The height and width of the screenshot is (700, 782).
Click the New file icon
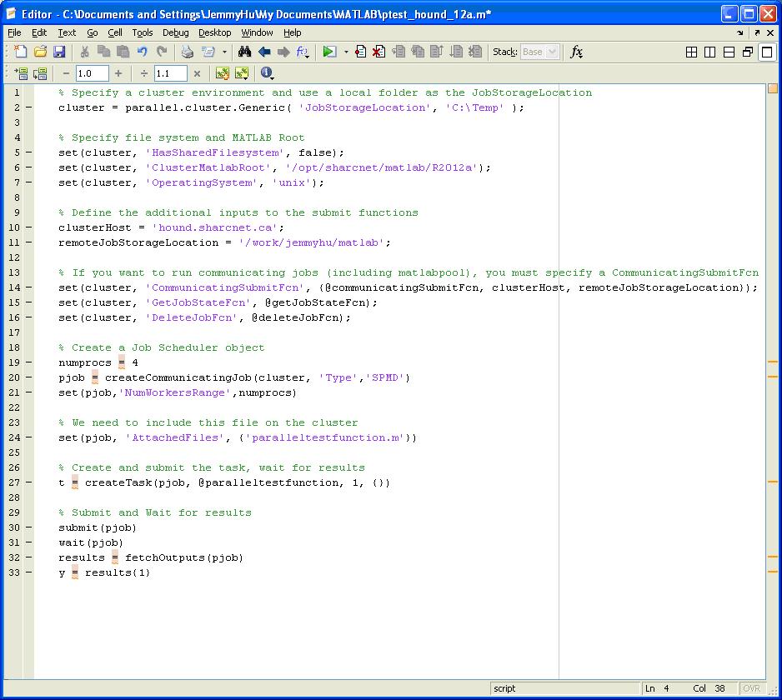pyautogui.click(x=22, y=52)
